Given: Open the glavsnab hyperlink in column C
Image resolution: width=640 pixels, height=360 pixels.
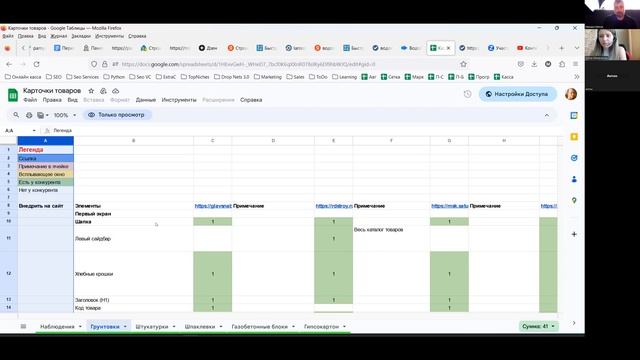Looking at the screenshot, I should click(x=213, y=206).
